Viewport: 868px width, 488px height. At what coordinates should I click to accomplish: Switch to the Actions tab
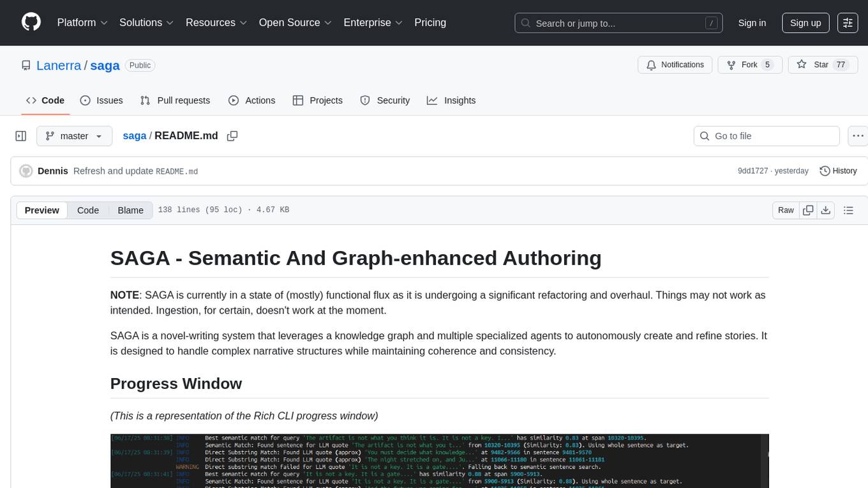(252, 100)
